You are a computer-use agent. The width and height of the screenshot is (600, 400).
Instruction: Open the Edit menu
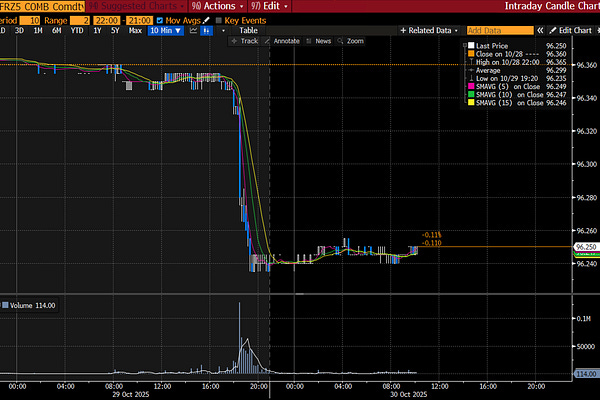[269, 6]
